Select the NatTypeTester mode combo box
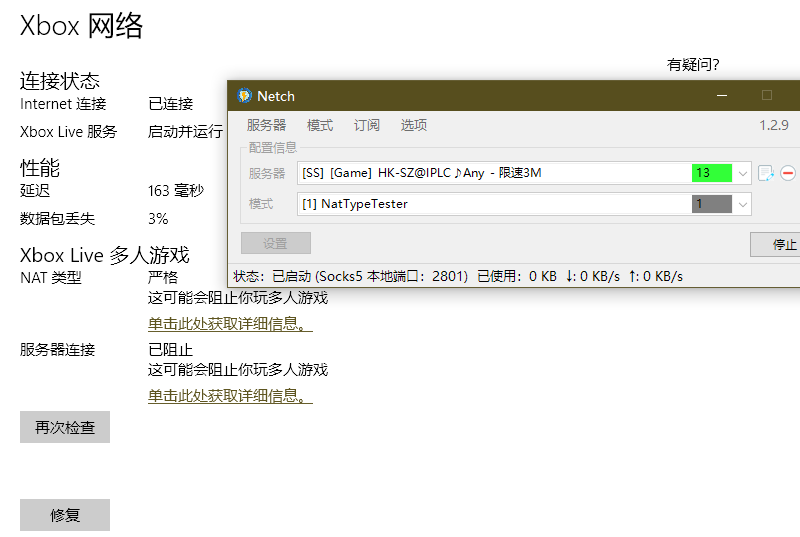The image size is (800, 537). [524, 204]
